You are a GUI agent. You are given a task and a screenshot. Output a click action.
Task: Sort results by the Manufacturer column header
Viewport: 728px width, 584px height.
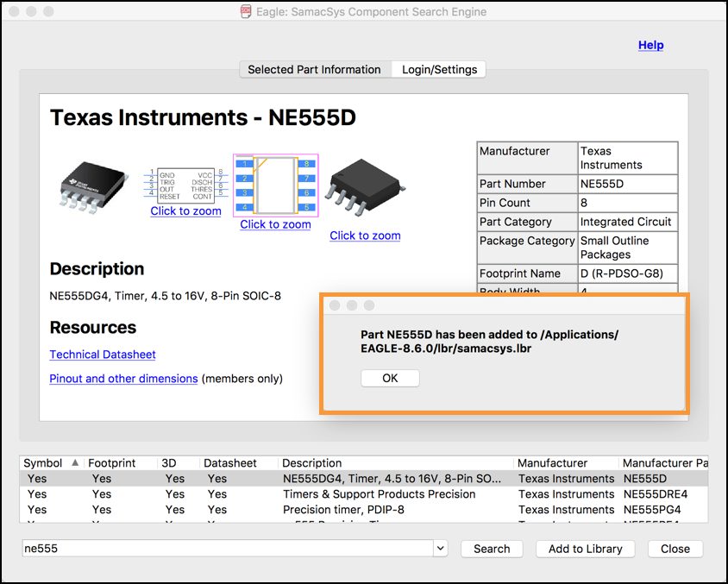click(567, 463)
